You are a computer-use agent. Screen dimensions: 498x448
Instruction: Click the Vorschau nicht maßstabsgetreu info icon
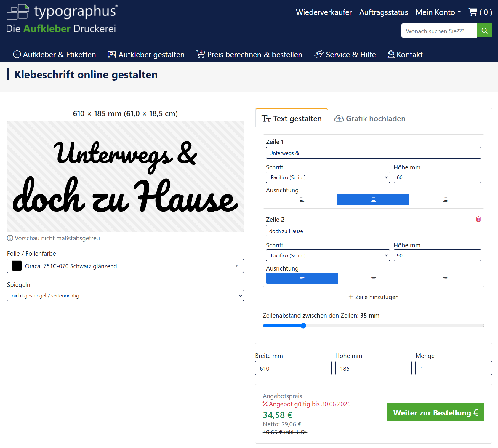[10, 238]
